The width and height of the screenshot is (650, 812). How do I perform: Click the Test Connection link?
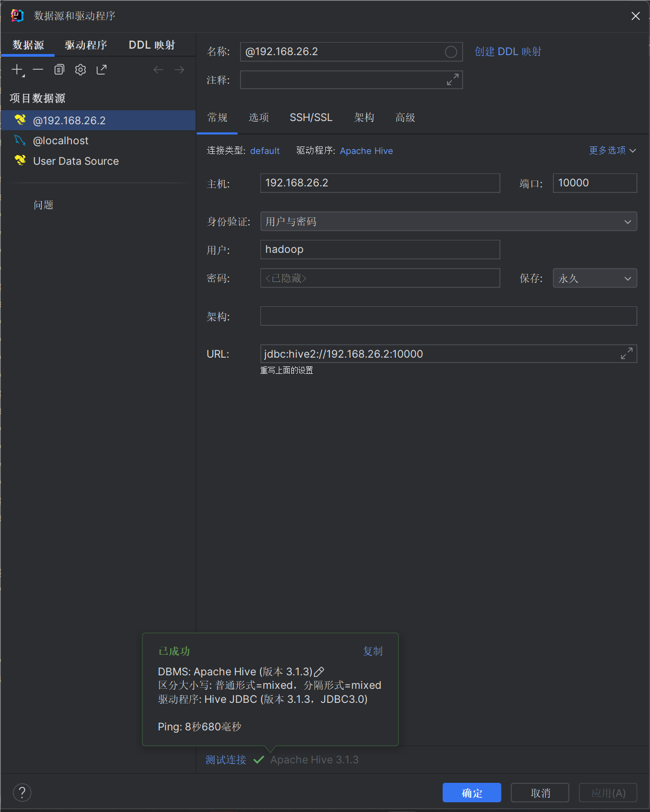pyautogui.click(x=226, y=760)
